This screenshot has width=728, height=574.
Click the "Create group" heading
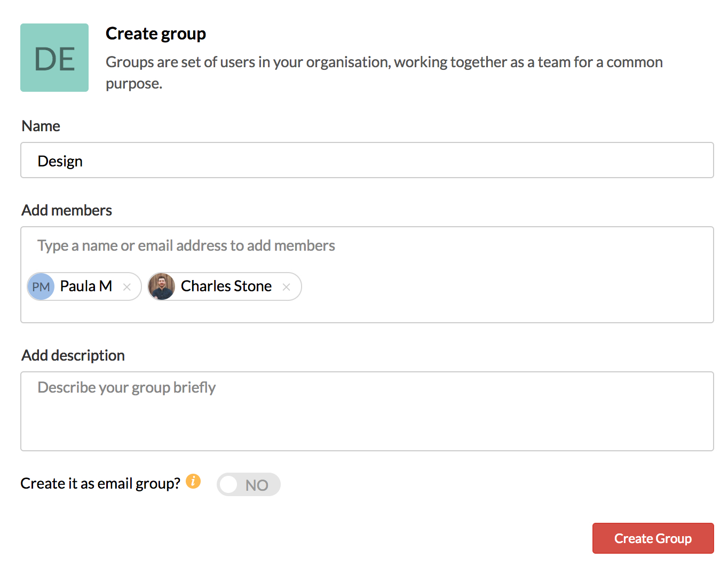coord(156,34)
